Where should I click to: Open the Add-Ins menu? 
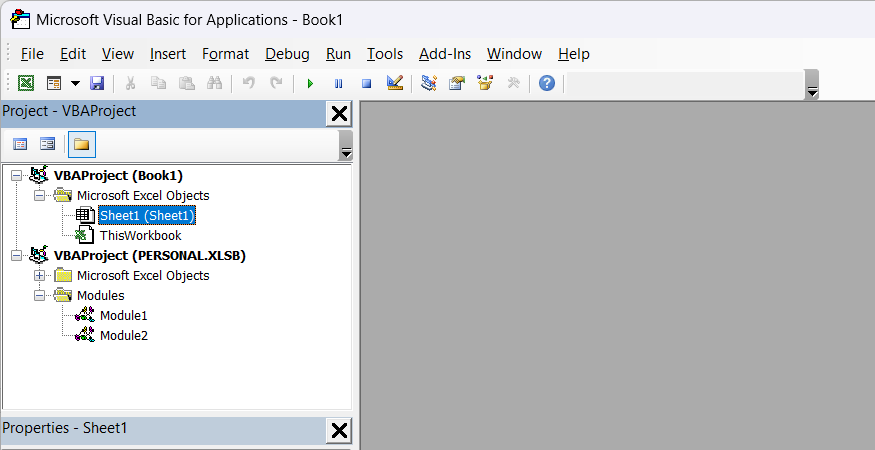[445, 54]
